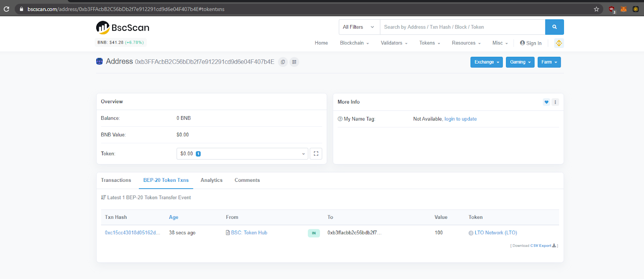Click the search by address input field

(x=462, y=27)
